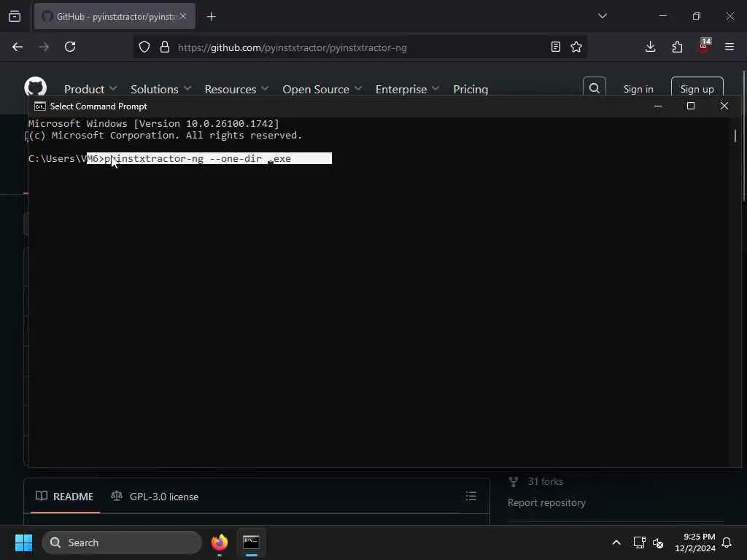Close the GitHub pyinstxtractor tab
This screenshot has height=560, width=747.
click(183, 16)
